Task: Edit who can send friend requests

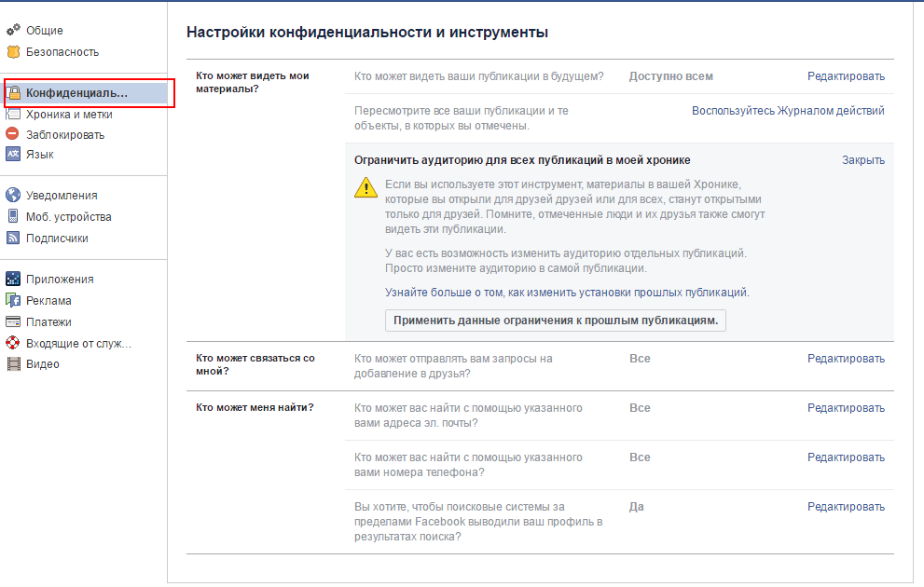Action: click(x=846, y=358)
